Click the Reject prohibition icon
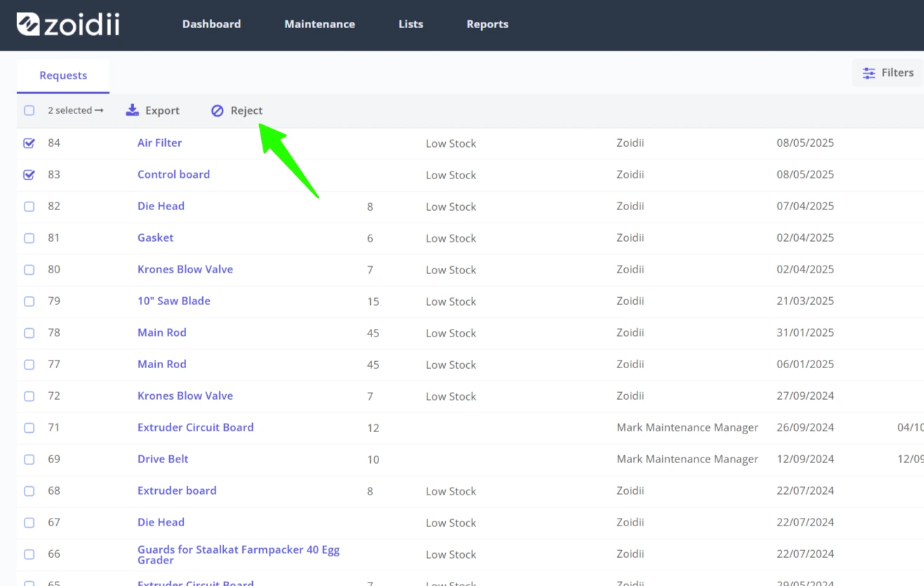 click(218, 110)
